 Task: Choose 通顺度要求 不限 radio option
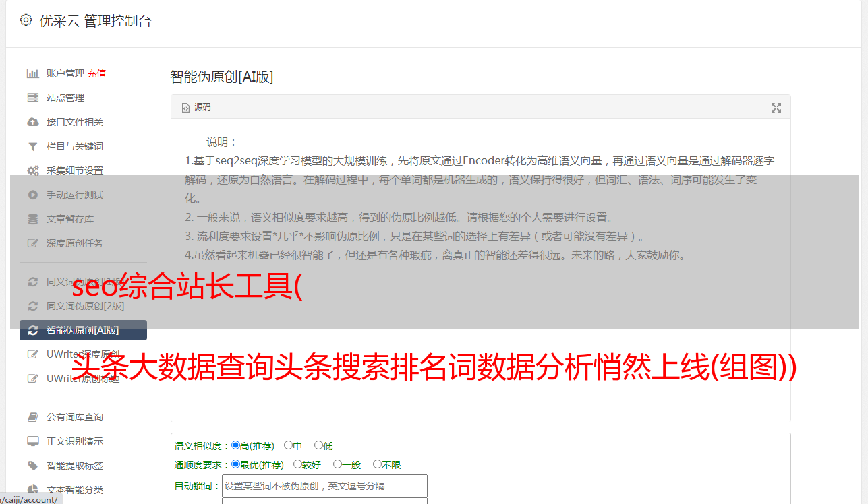tap(377, 464)
